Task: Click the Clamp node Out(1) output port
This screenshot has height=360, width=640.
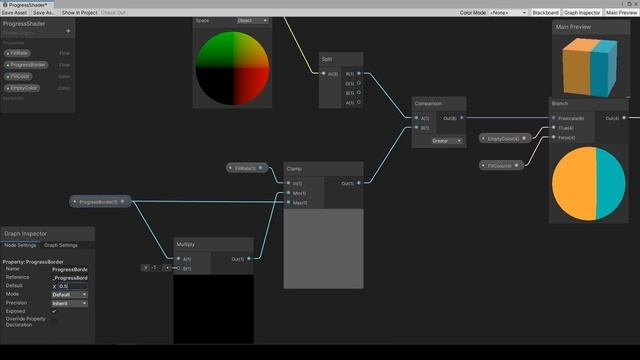Action: pos(359,183)
